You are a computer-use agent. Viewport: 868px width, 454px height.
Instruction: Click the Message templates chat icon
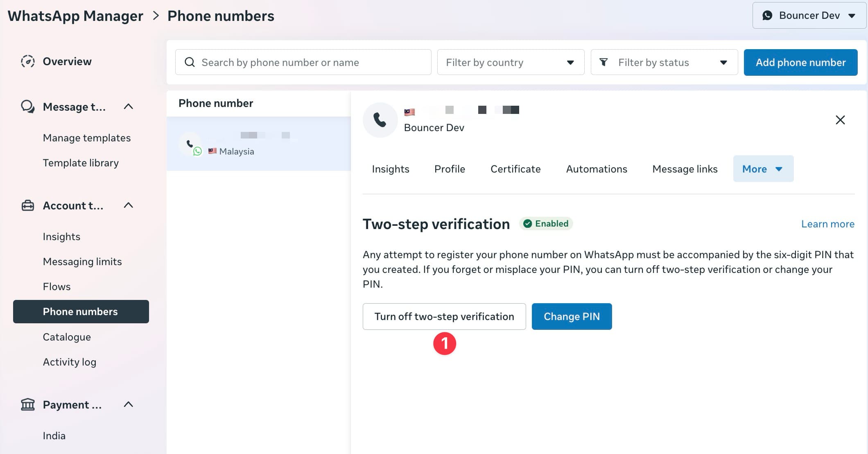(28, 107)
